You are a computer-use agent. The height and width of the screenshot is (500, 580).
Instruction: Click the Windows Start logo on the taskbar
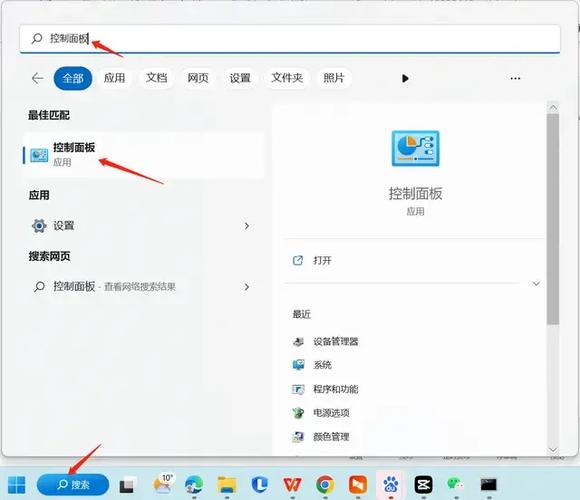click(x=17, y=485)
